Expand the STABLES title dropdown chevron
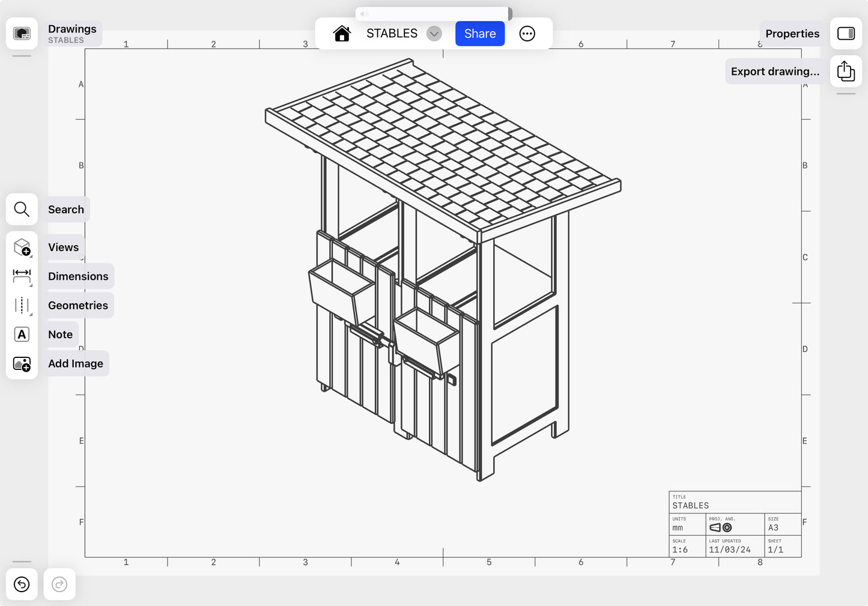 pos(434,34)
